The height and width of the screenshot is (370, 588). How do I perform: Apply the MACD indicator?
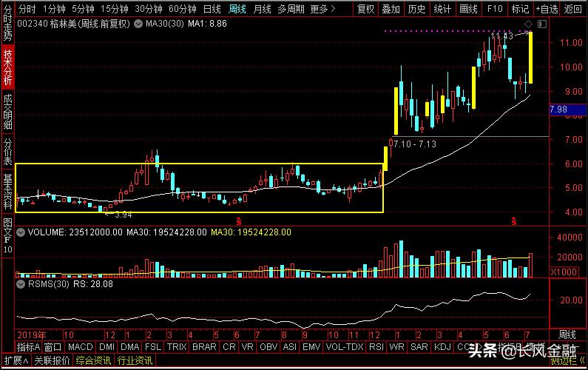pyautogui.click(x=81, y=347)
